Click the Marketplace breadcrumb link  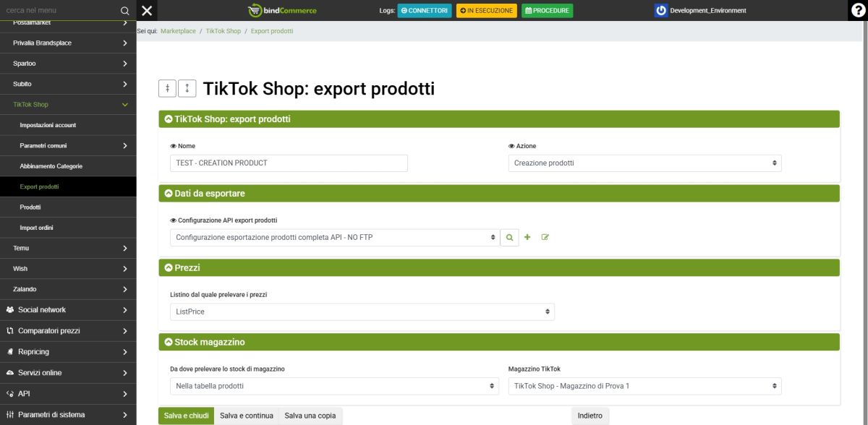click(x=178, y=31)
